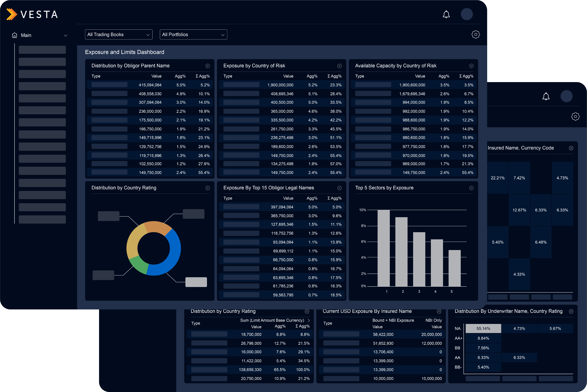
Task: Open the All Trading Books dropdown
Action: [119, 34]
